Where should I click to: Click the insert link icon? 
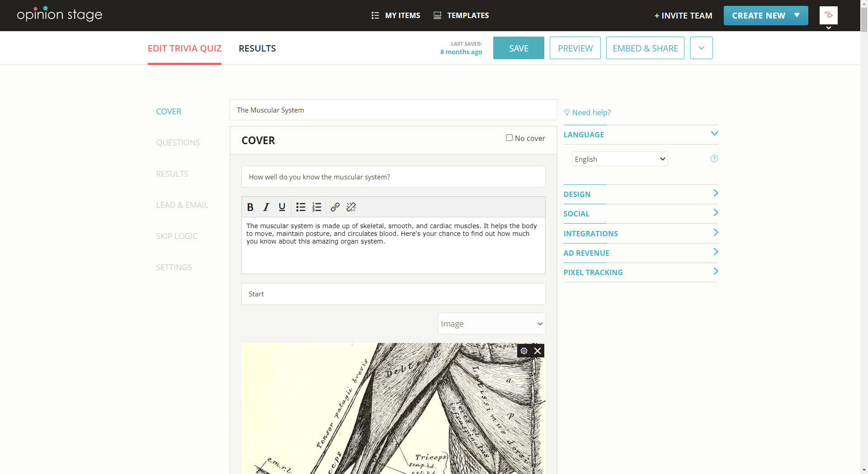[x=335, y=207]
